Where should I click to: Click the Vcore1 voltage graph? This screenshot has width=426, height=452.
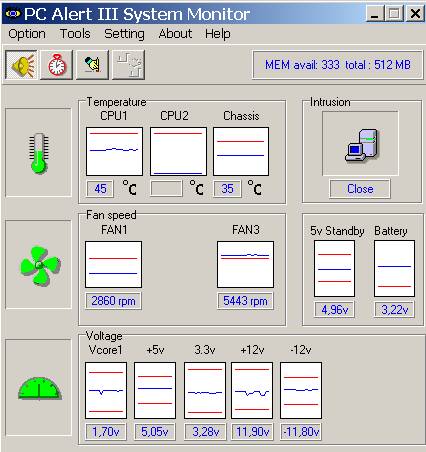coord(106,390)
